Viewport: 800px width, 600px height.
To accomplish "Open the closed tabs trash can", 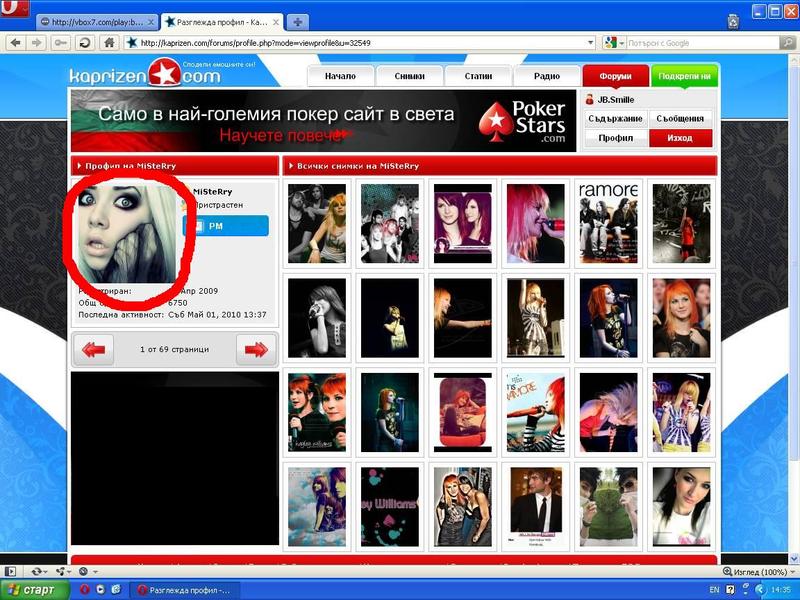I will 733,21.
